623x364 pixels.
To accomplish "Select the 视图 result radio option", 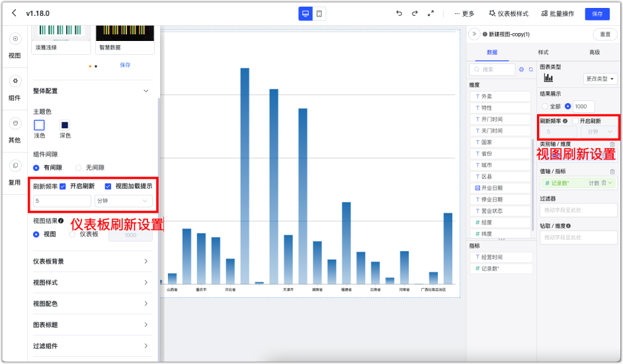I will (36, 235).
